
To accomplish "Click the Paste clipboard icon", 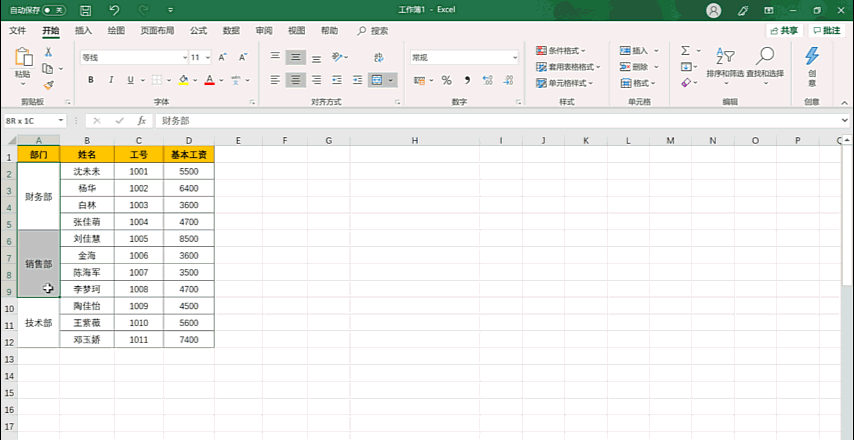I will click(23, 57).
